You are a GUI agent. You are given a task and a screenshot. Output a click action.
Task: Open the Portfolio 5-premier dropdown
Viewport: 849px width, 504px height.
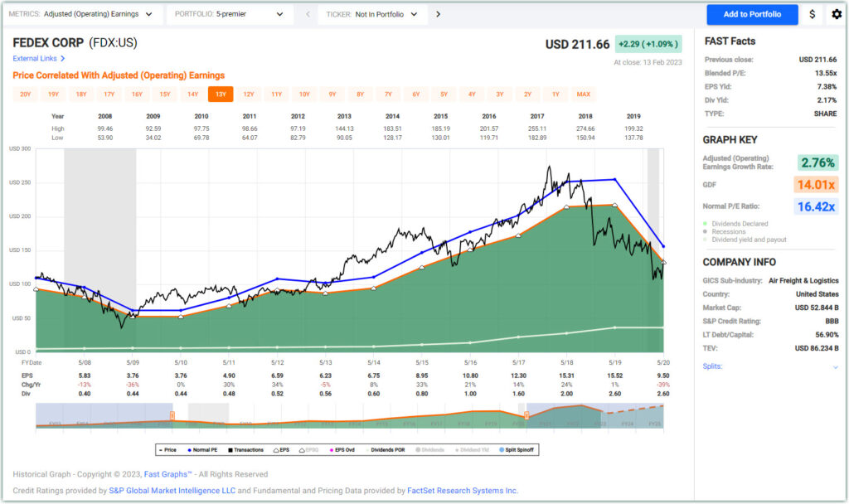coord(229,14)
